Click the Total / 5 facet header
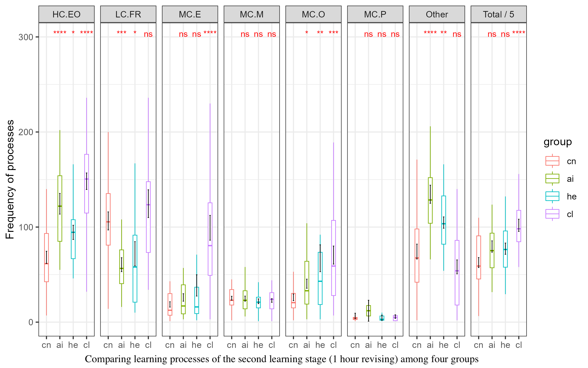The image size is (588, 368). click(499, 14)
